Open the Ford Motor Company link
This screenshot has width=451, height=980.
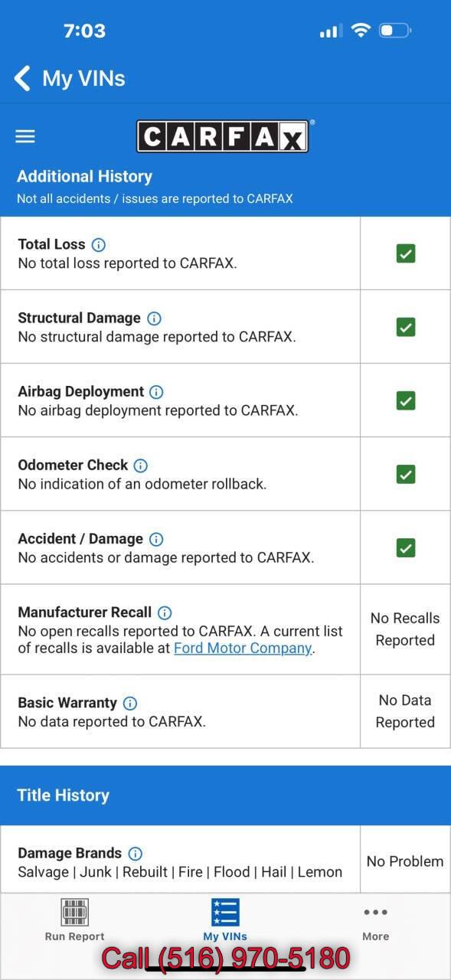point(243,648)
